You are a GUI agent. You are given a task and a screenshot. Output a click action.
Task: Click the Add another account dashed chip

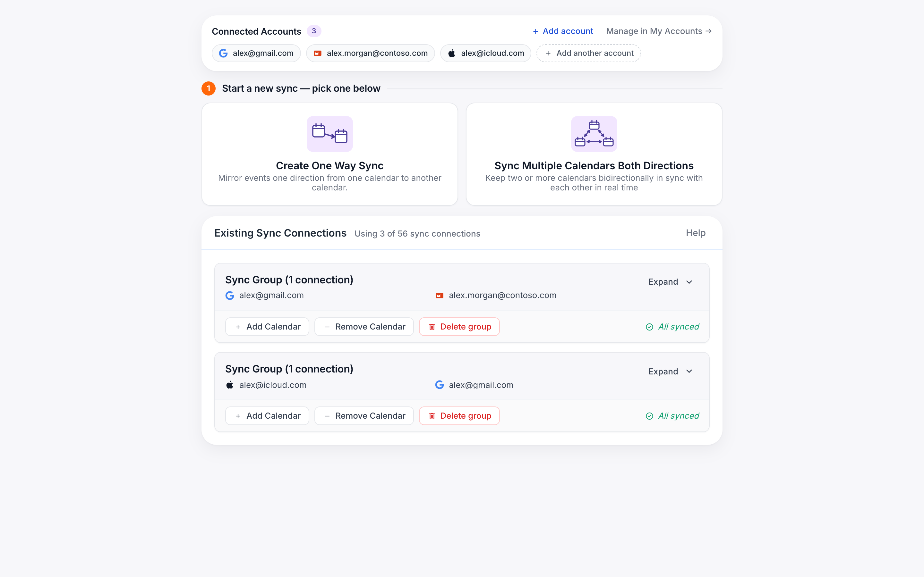pos(588,53)
